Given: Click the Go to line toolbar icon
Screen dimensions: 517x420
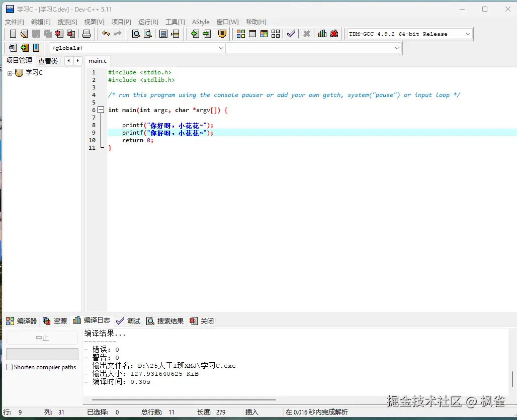Looking at the screenshot, I should (x=175, y=34).
